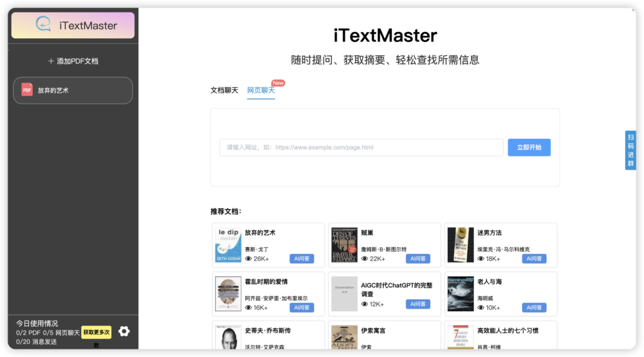Click the title 高效能人士的七个习惯
644x357 pixels.
tap(508, 331)
